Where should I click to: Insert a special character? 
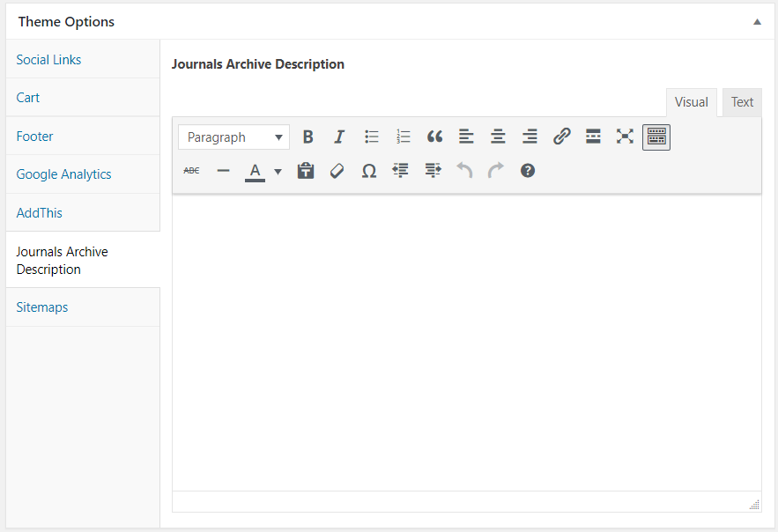tap(369, 171)
